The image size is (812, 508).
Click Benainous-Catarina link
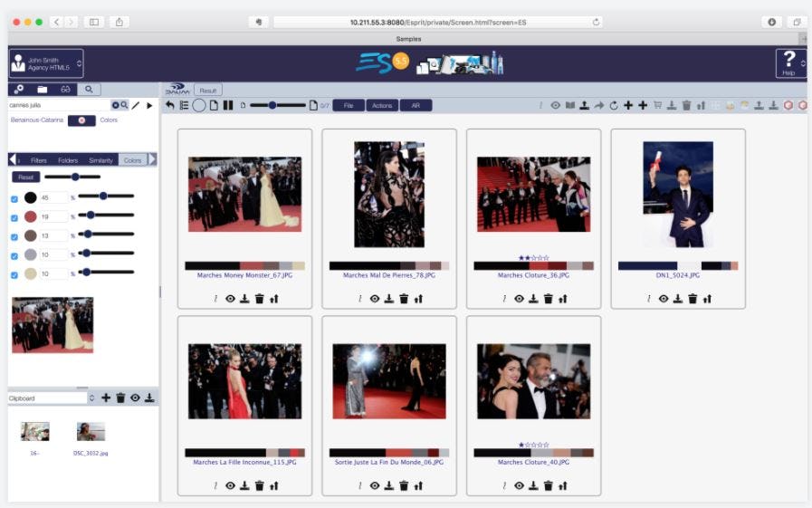point(37,120)
